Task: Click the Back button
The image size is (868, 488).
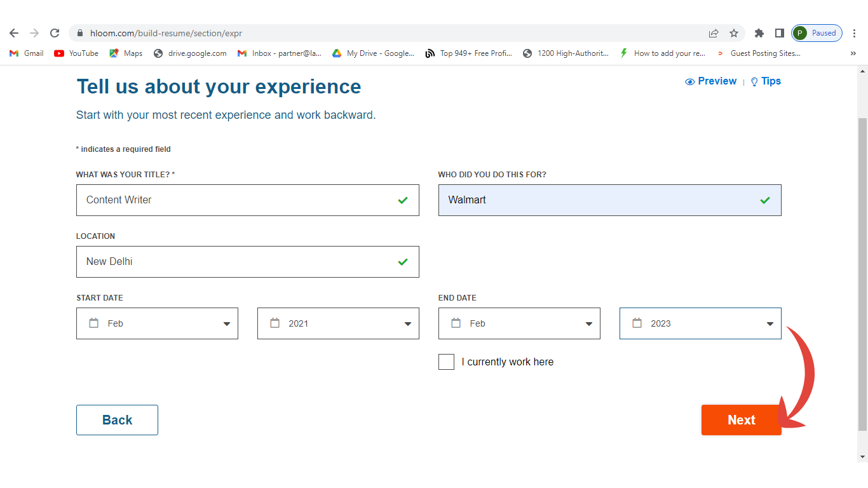Action: pos(117,420)
